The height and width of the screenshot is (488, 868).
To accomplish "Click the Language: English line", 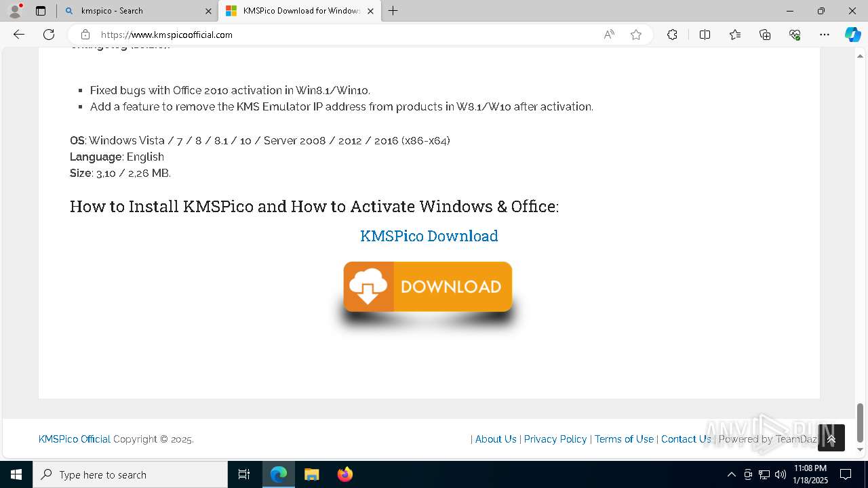I will tap(117, 157).
